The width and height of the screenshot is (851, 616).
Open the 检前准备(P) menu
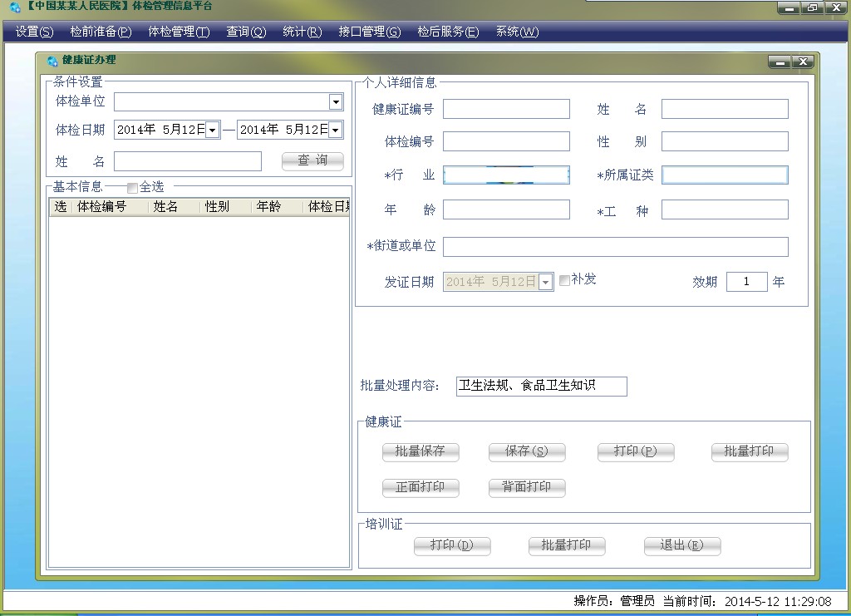[x=101, y=32]
